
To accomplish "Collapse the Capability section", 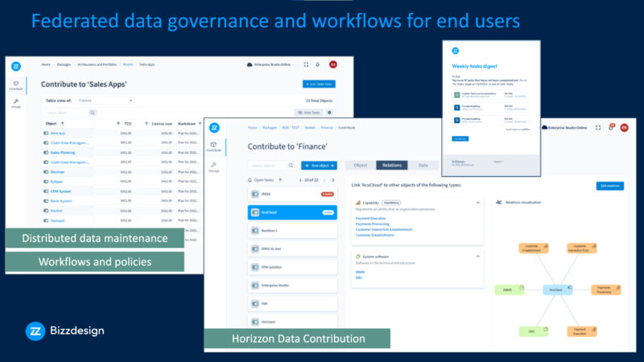I will coord(478,203).
